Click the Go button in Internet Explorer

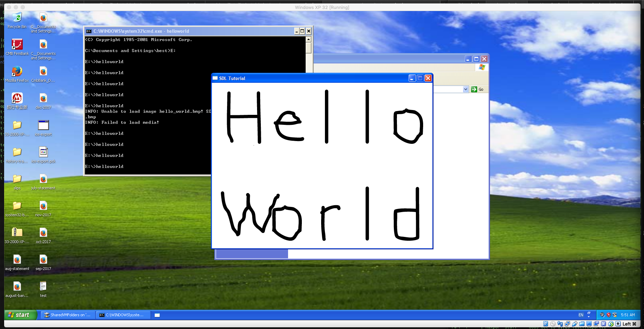coord(475,89)
